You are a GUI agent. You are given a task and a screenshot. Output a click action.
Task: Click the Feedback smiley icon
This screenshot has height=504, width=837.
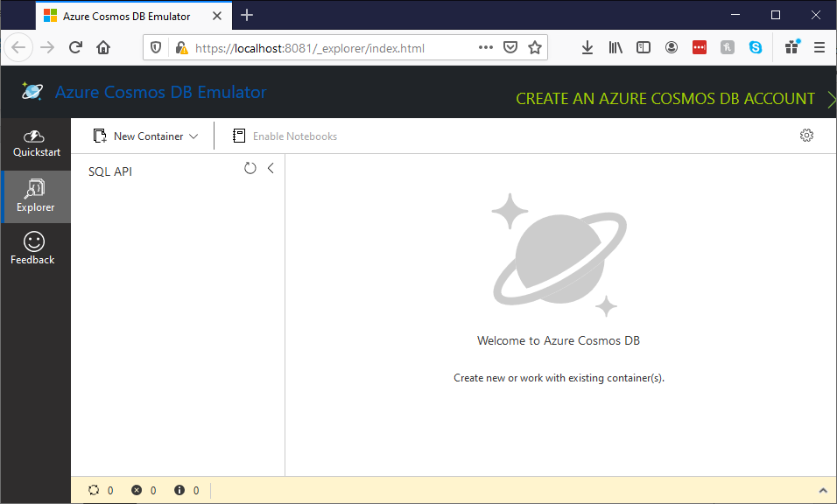32,248
